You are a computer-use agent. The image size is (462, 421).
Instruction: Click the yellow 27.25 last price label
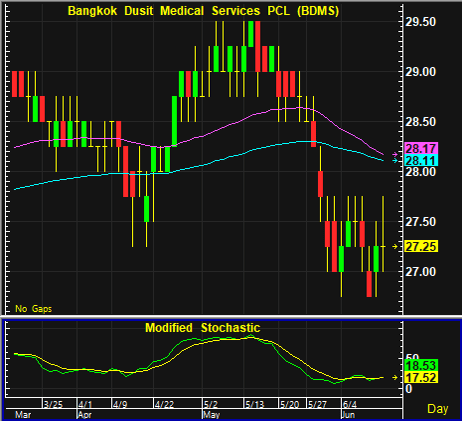tap(421, 246)
